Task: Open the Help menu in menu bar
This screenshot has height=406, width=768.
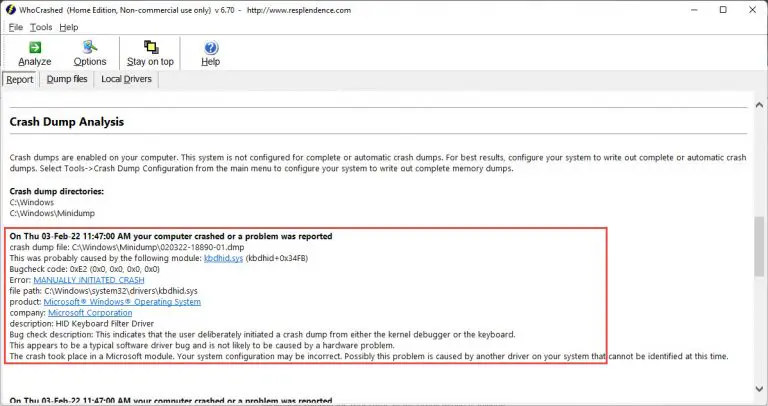Action: pos(68,27)
